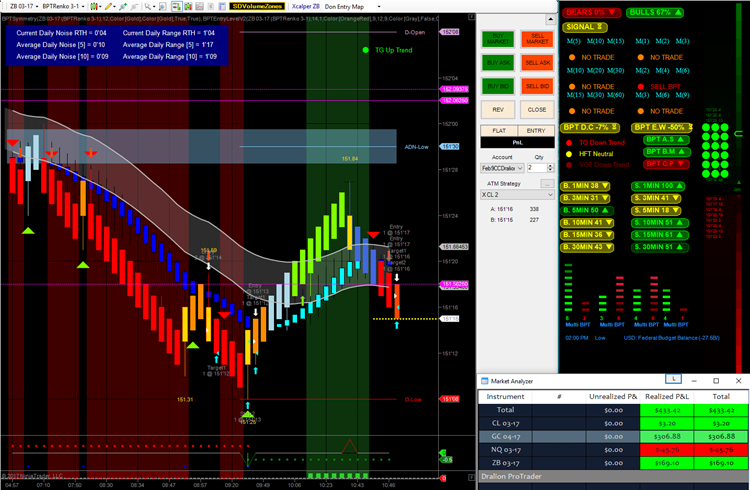
Task: Click the Unrealized P& column header
Action: click(613, 397)
